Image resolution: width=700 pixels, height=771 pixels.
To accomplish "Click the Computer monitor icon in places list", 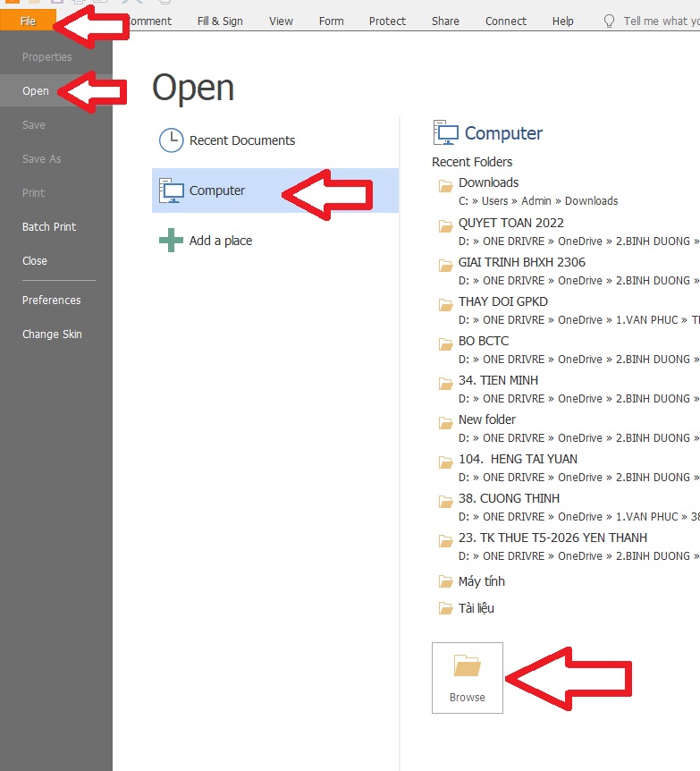I will pos(171,191).
